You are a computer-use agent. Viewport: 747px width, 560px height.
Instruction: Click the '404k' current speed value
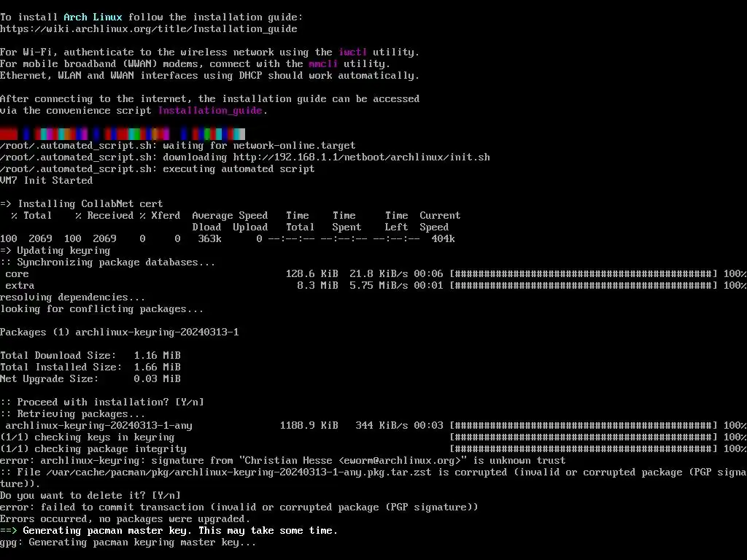pos(443,238)
